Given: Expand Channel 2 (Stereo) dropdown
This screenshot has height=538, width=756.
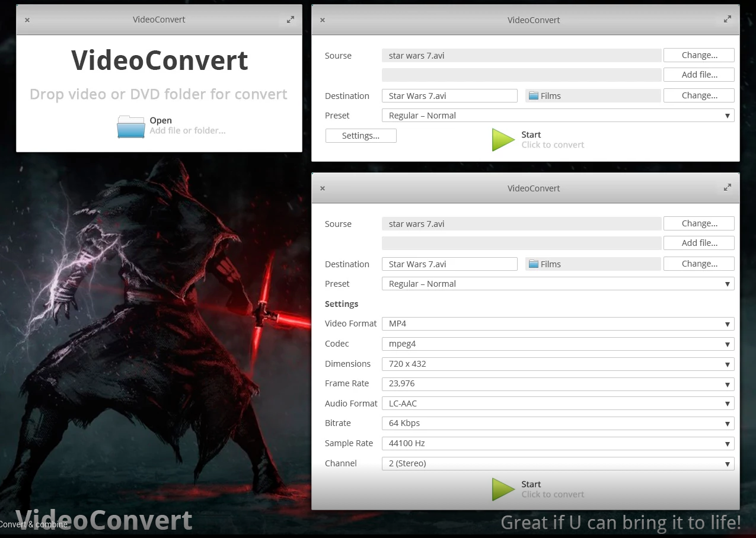Looking at the screenshot, I should pyautogui.click(x=558, y=463).
